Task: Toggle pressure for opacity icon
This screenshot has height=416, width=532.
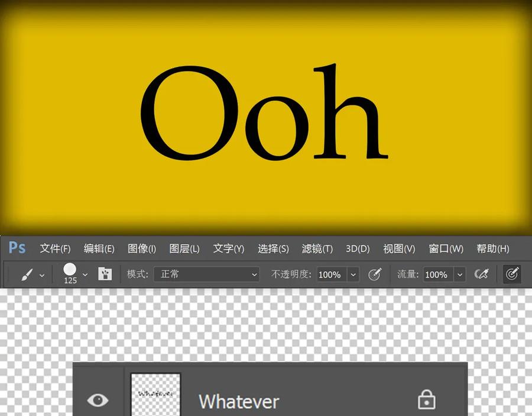Action: click(375, 274)
